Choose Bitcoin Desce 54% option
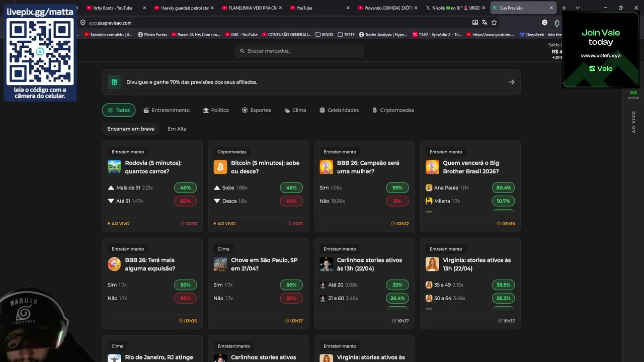The image size is (644, 362). tap(291, 201)
